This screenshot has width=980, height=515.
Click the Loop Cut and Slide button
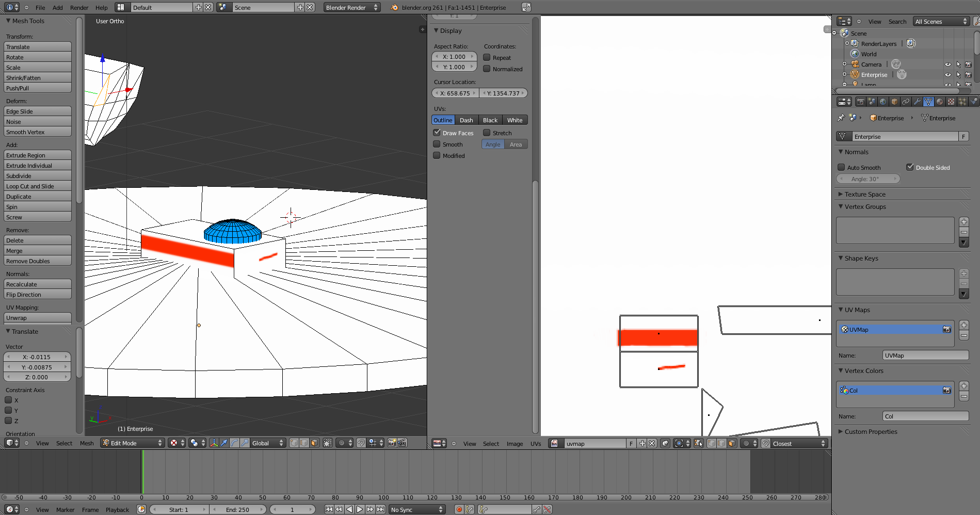click(38, 186)
